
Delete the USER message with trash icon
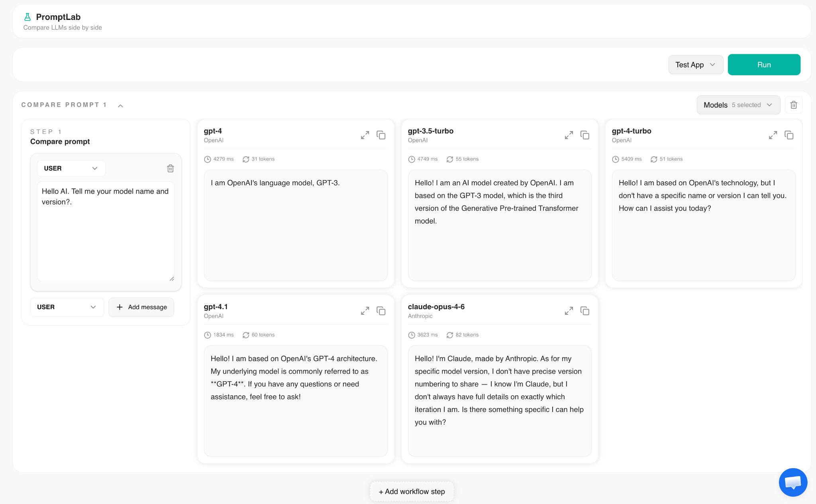pos(171,169)
